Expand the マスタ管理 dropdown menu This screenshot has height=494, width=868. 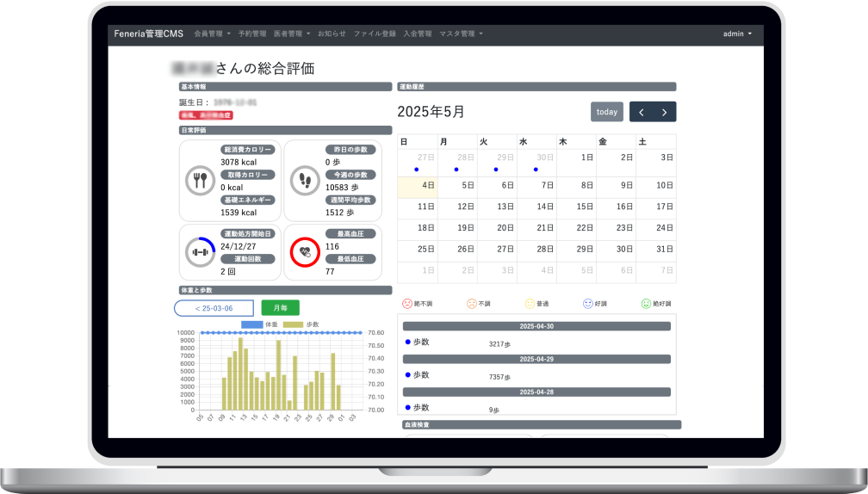coord(461,34)
